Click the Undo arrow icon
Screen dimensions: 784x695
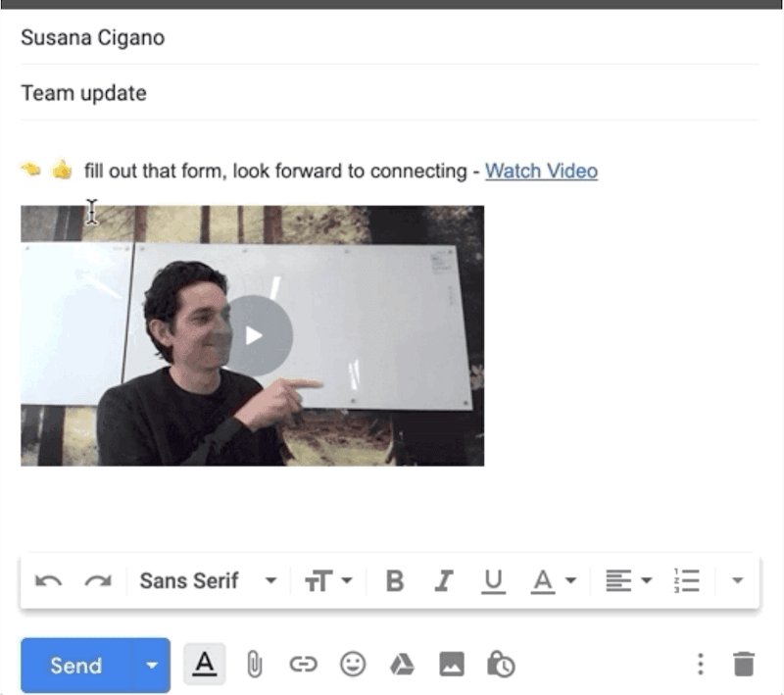tap(48, 581)
